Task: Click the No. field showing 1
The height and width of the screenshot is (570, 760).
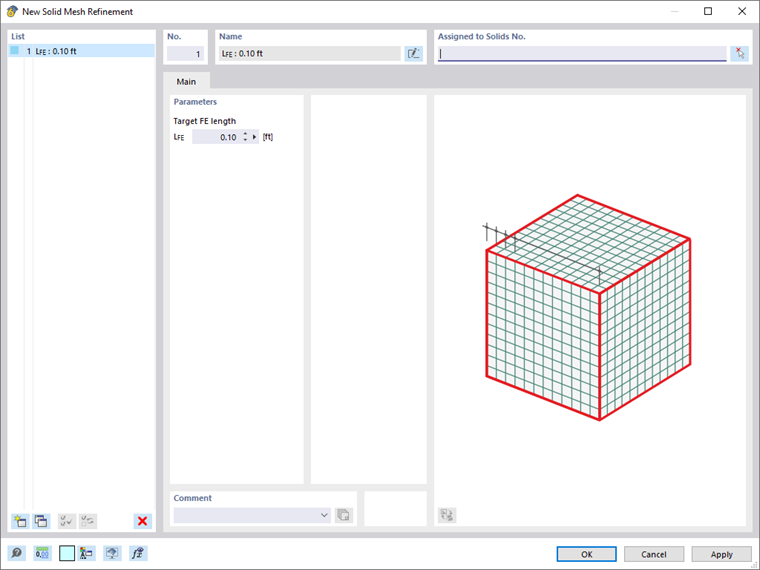Action: click(186, 54)
